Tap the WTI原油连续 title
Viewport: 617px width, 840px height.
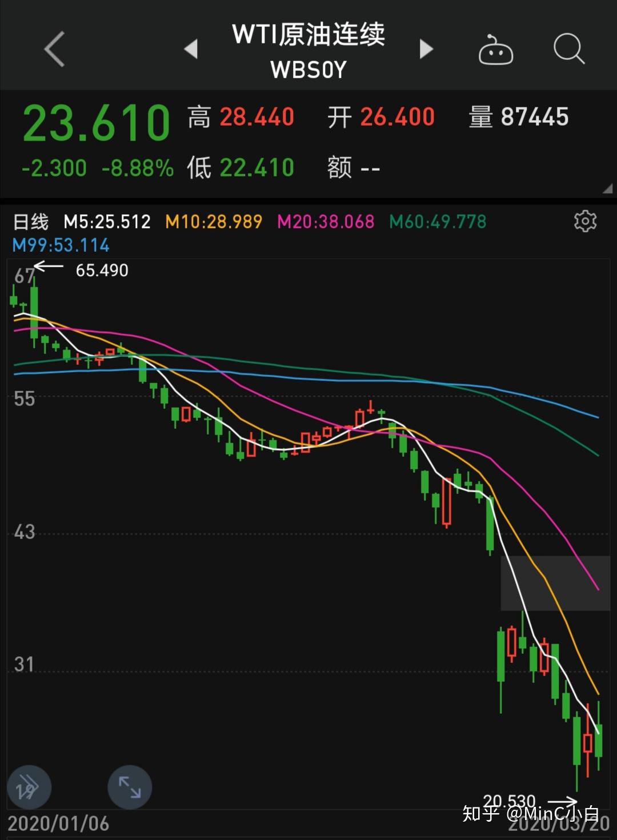308,34
